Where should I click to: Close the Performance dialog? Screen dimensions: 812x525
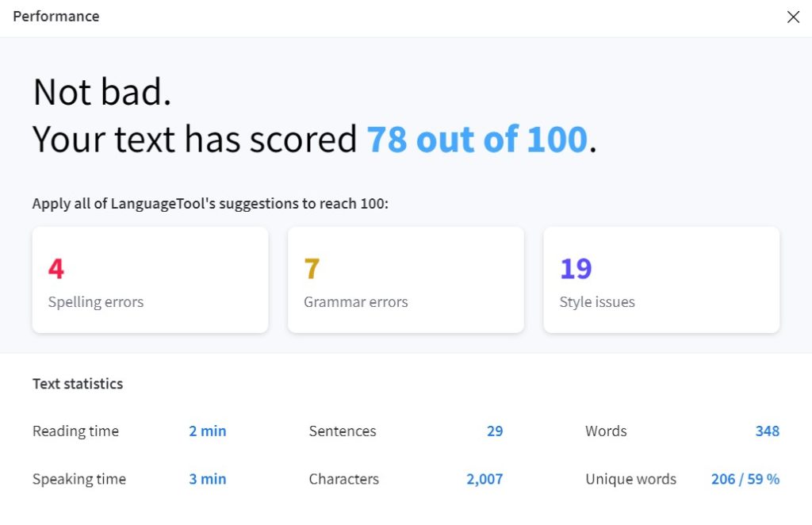coord(793,17)
